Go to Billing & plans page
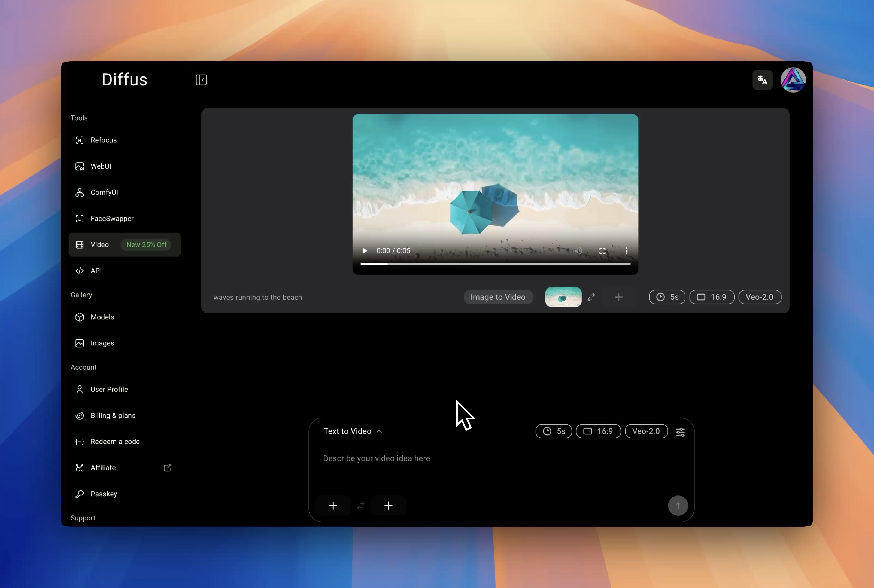The height and width of the screenshot is (588, 874). coord(113,415)
